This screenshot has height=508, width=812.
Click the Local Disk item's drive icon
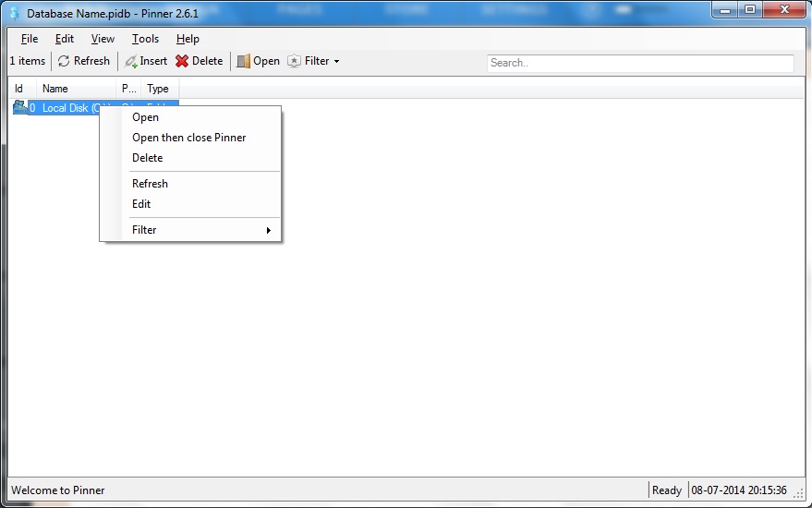19,108
